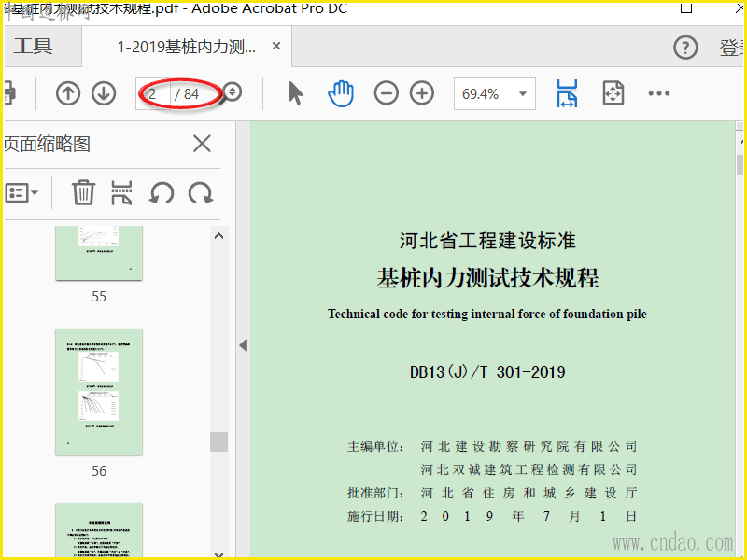This screenshot has width=747, height=560.
Task: Go to next page with down arrow
Action: point(104,93)
